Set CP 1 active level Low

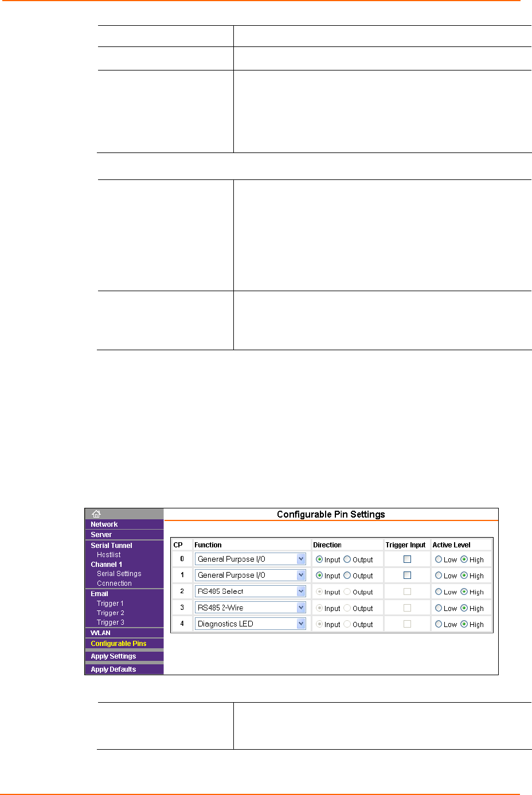tap(439, 575)
